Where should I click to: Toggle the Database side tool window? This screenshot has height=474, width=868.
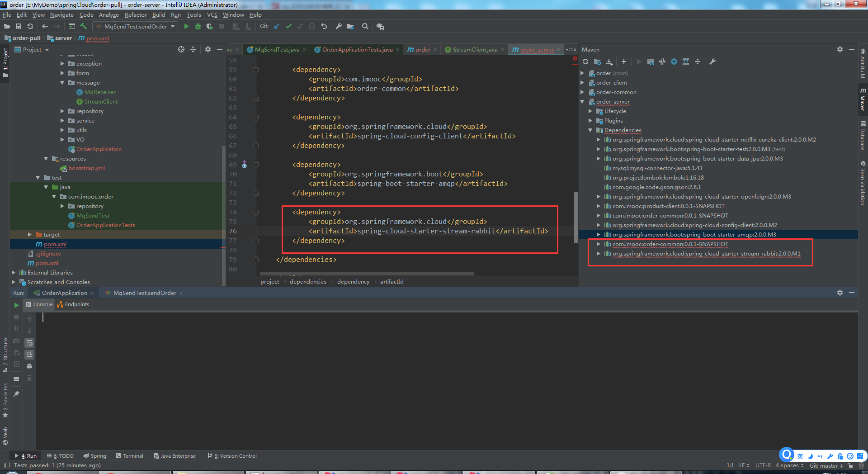coord(863,136)
